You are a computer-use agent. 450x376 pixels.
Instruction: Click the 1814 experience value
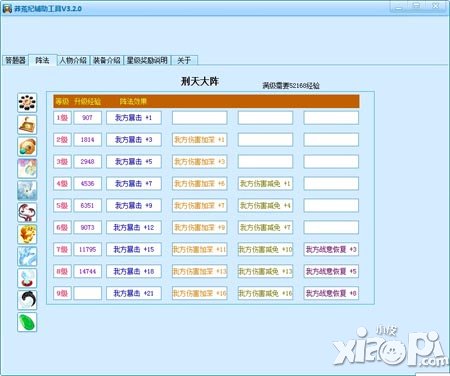coord(87,140)
